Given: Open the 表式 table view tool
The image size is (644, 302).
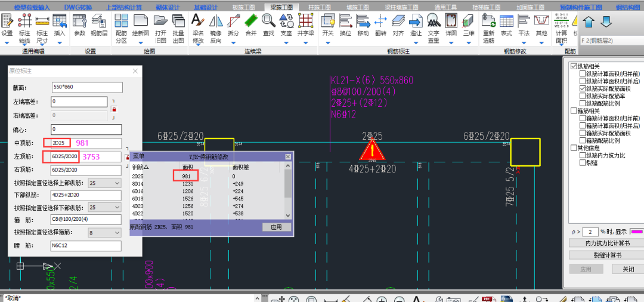Looking at the screenshot, I should [x=506, y=24].
